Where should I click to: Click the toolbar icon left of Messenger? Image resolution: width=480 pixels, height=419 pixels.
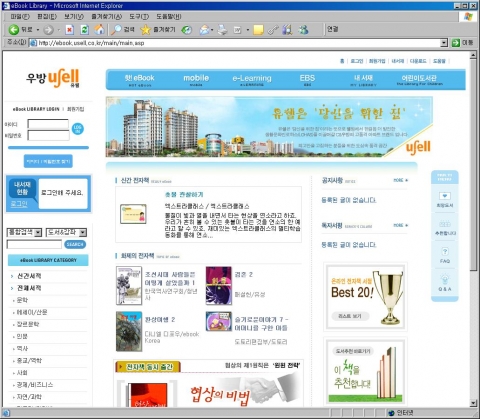pyautogui.click(x=287, y=30)
